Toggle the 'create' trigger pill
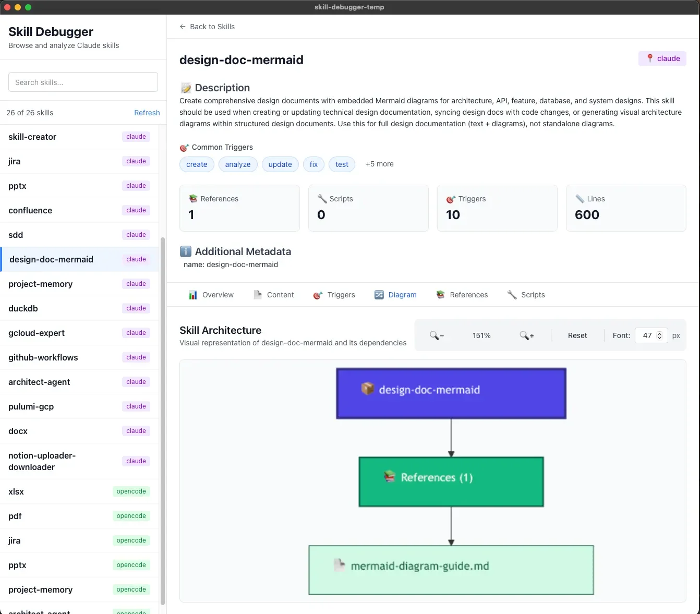The image size is (700, 614). (x=197, y=164)
